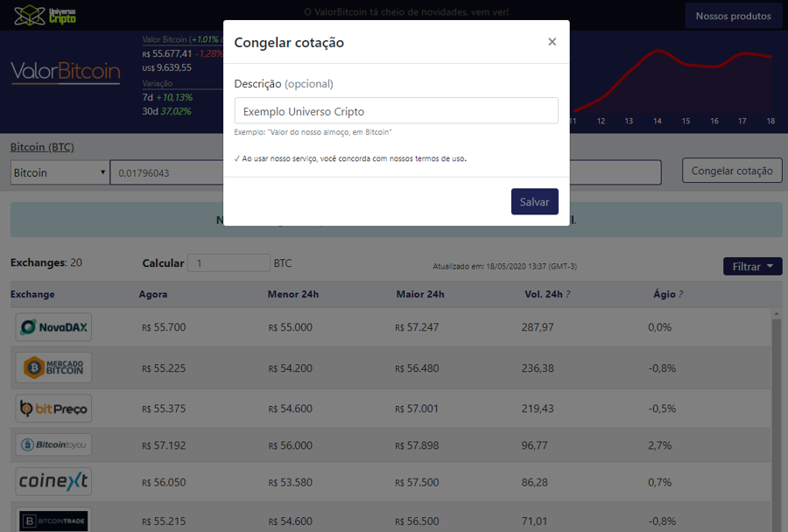Click the Atualizado em timestamp text

pyautogui.click(x=504, y=266)
